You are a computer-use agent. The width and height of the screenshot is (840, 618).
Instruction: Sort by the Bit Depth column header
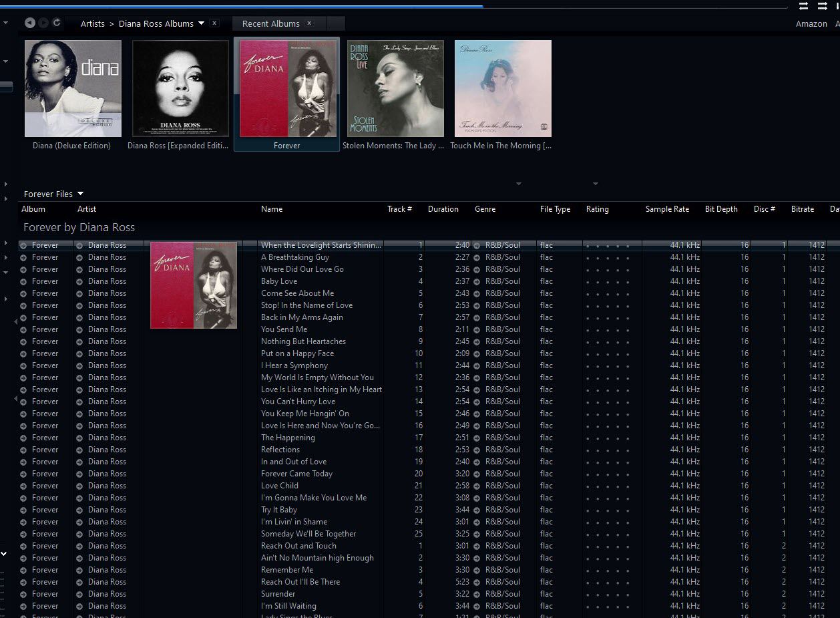coord(721,209)
